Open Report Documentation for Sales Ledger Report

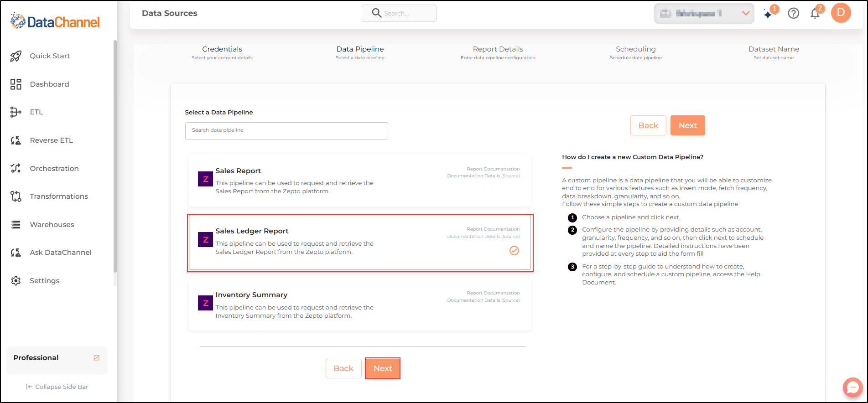click(493, 229)
